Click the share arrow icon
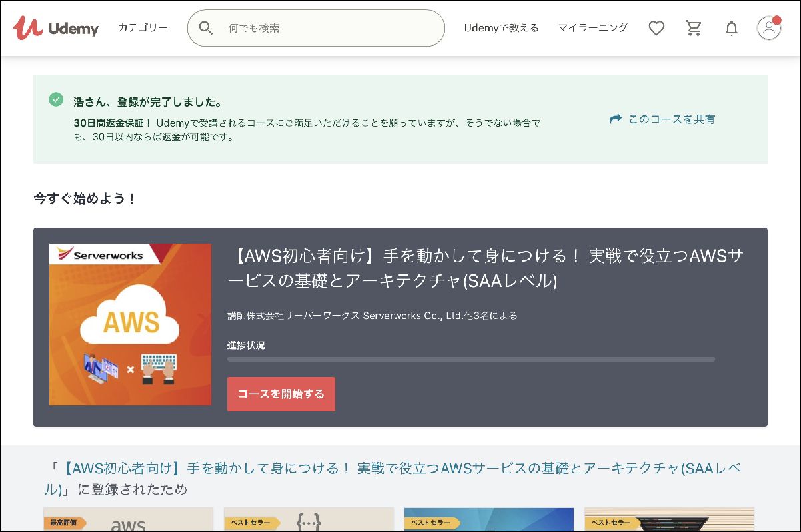This screenshot has height=532, width=801. (616, 119)
